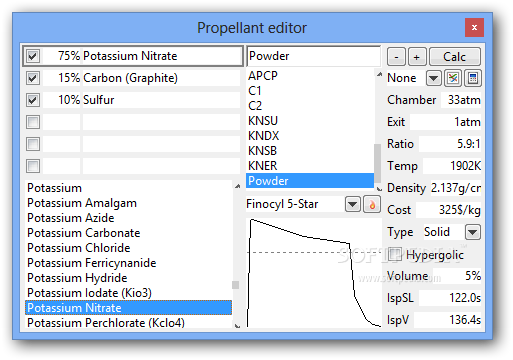This screenshot has height=360, width=513.
Task: Click the Density 2.137g/cm value
Action: 455,188
